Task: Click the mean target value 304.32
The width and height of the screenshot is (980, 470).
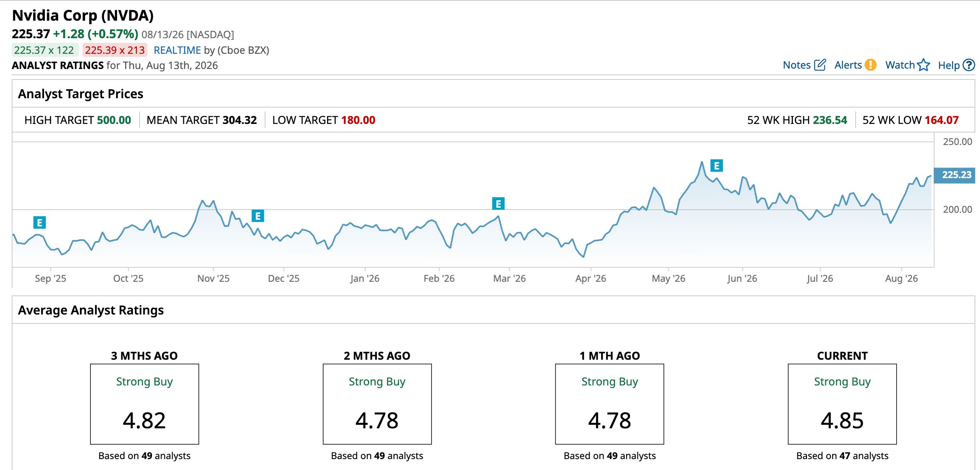Action: [240, 120]
